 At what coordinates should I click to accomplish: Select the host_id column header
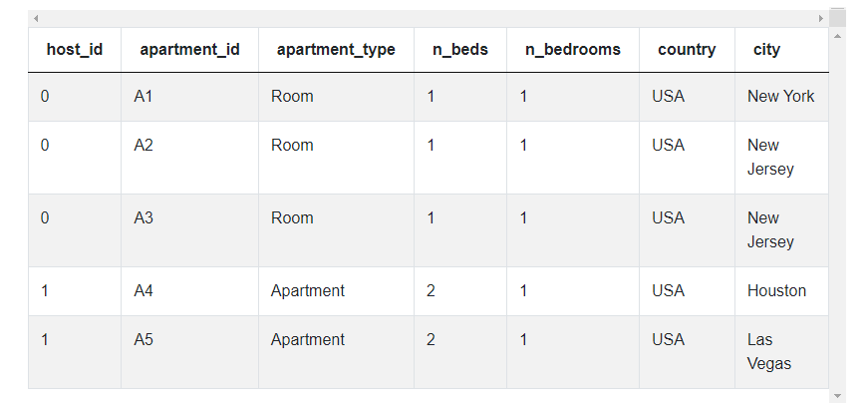coord(74,50)
